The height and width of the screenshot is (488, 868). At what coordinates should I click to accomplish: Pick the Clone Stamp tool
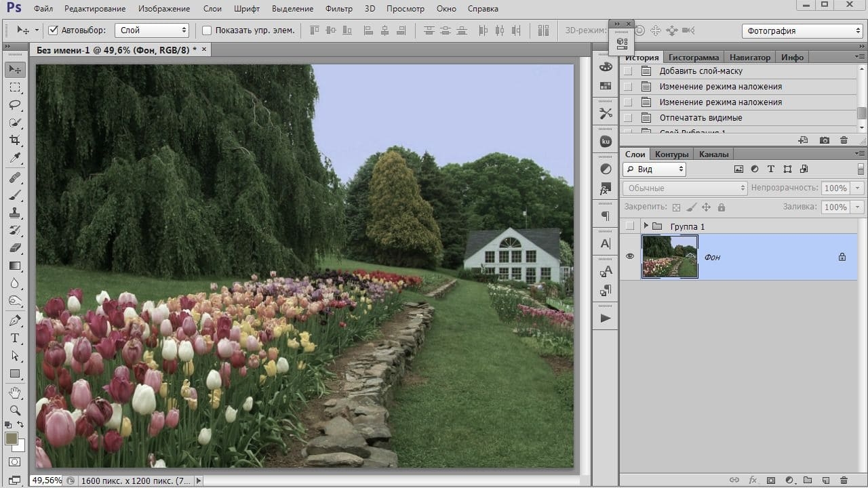click(x=15, y=213)
